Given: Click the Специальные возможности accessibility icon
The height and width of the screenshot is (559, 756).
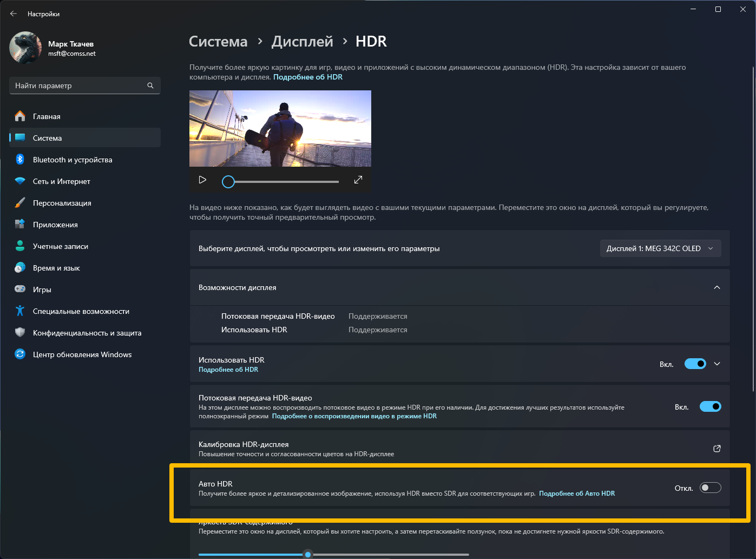Looking at the screenshot, I should (x=20, y=311).
